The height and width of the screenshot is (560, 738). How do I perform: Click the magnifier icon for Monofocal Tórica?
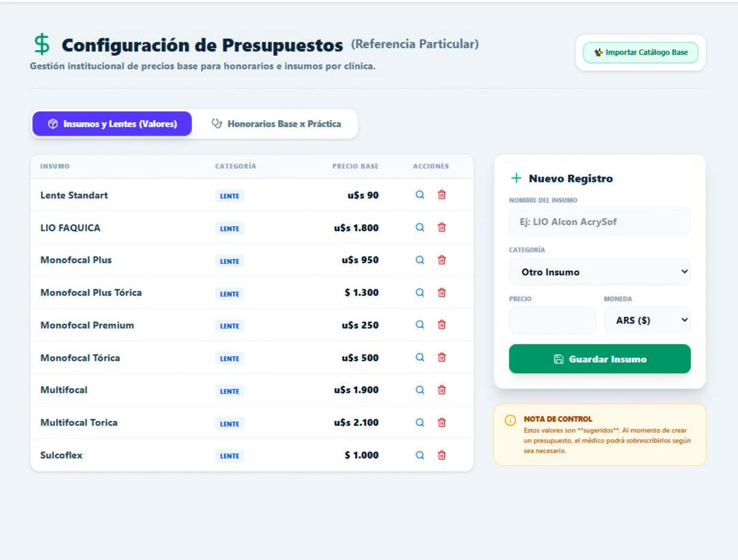coord(420,358)
